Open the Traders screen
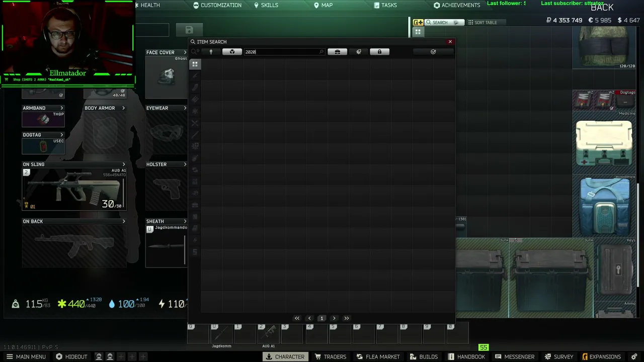 (331, 356)
